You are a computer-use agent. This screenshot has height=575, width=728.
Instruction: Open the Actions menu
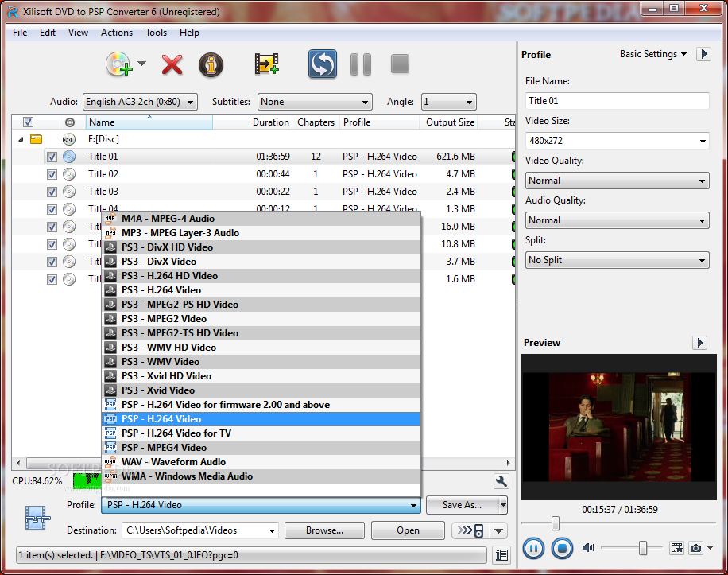pos(117,33)
